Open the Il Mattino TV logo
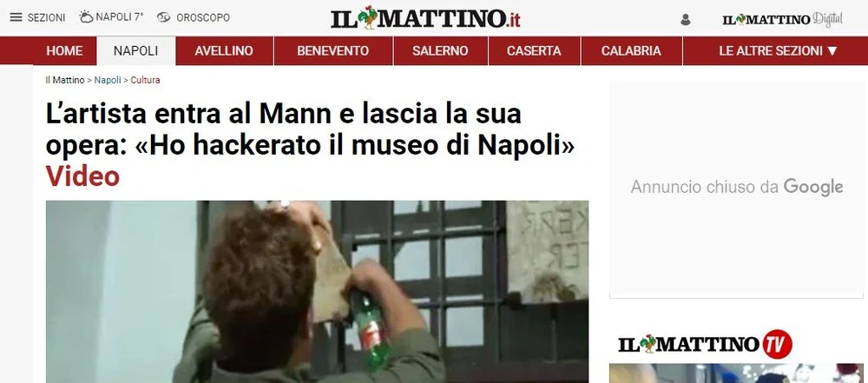Screen dimensions: 868x383 click(705, 344)
